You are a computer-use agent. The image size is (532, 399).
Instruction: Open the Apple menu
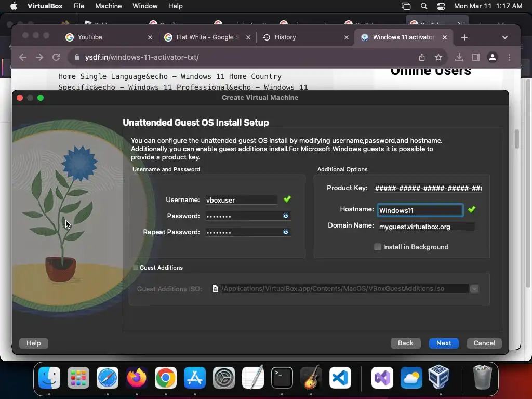(x=14, y=6)
